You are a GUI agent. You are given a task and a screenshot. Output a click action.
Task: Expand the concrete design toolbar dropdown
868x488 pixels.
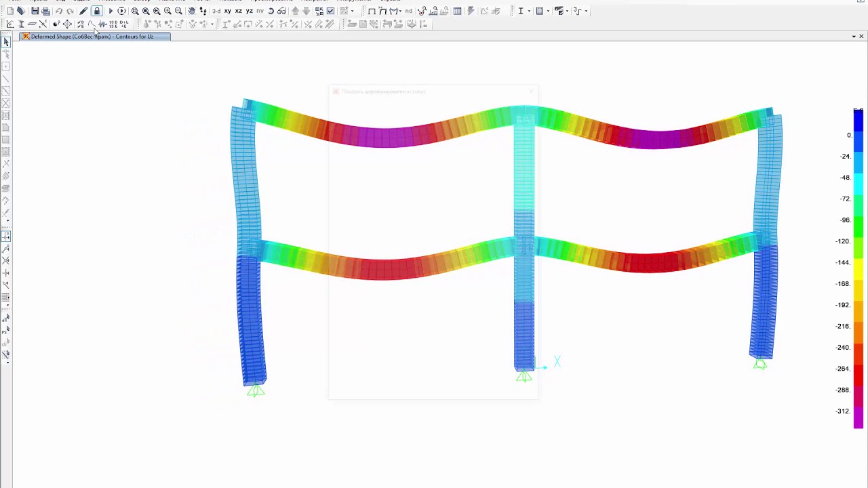tap(548, 11)
